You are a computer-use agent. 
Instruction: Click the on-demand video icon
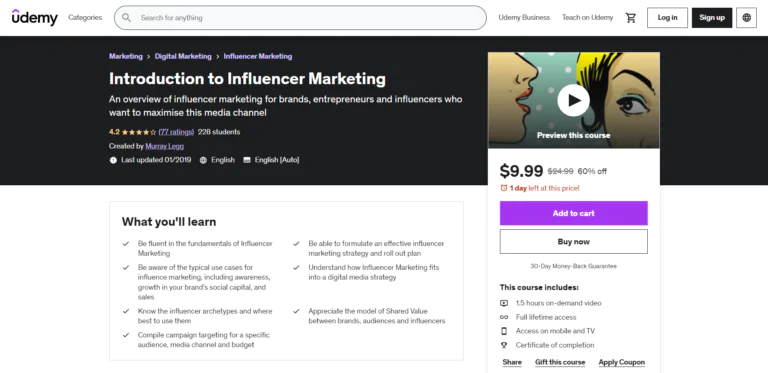click(x=504, y=303)
